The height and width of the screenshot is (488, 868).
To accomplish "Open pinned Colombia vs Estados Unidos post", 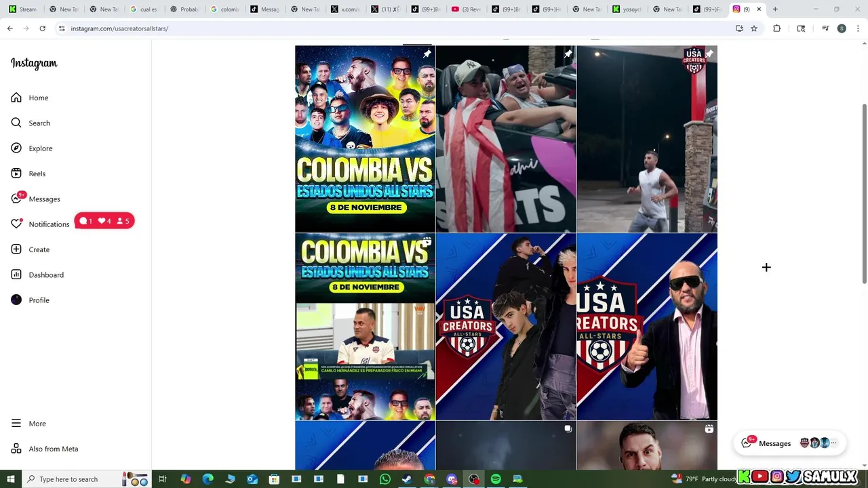I will coord(365,139).
